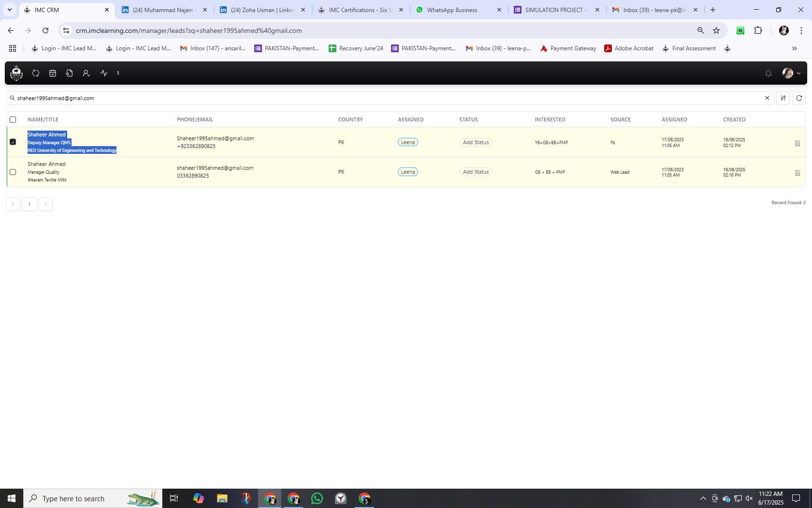The height and width of the screenshot is (508, 812).
Task: Click Add Status for Deputy Manager QMS lead
Action: 476,142
